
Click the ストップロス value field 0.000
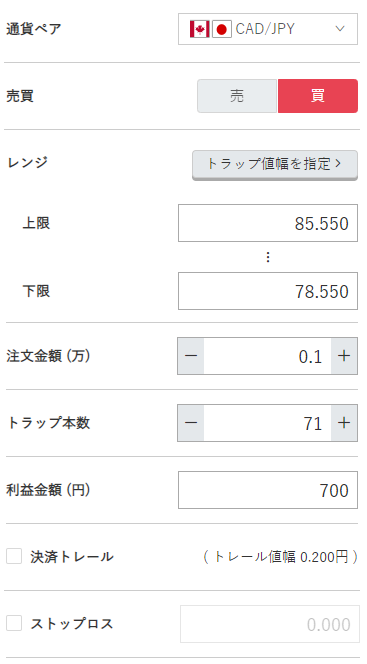(x=270, y=624)
